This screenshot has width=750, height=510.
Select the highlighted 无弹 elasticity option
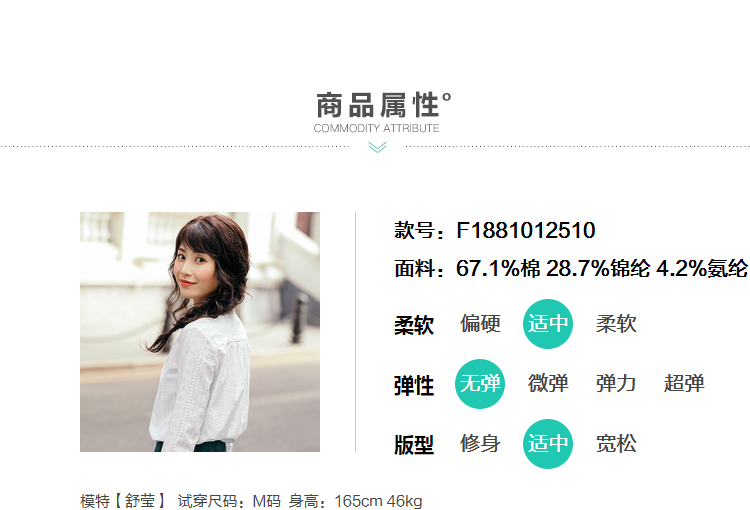(480, 384)
